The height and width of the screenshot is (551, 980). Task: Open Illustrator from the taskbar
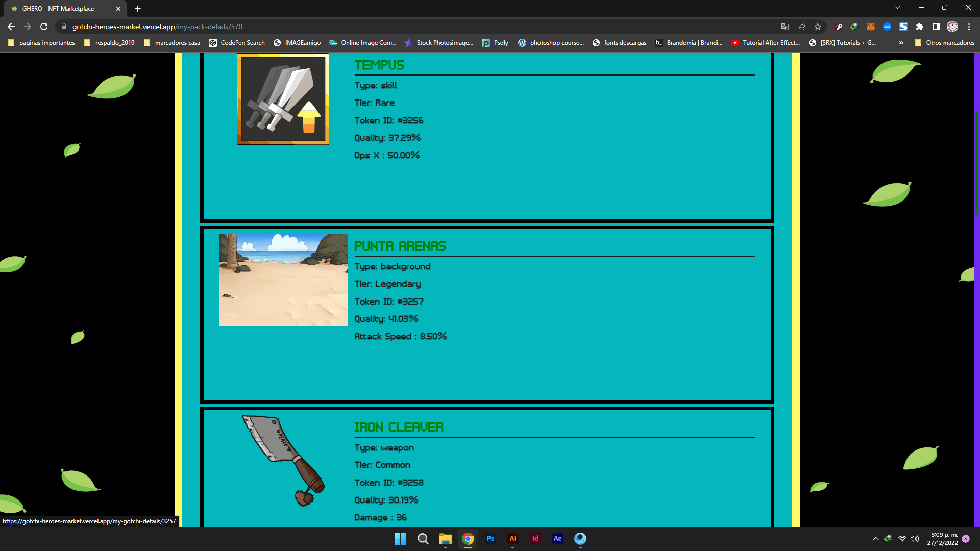513,539
